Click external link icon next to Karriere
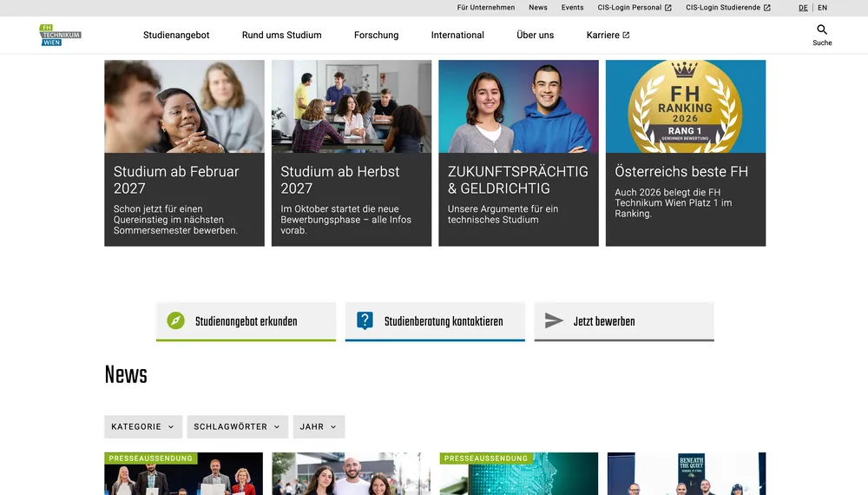 [626, 35]
